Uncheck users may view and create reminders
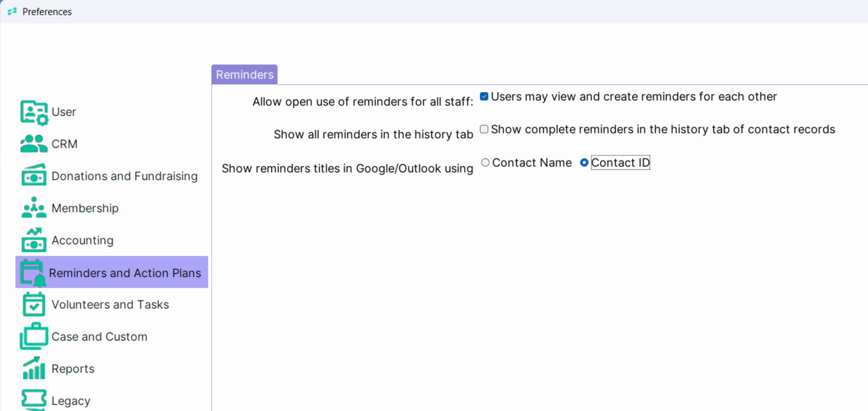 pos(484,96)
